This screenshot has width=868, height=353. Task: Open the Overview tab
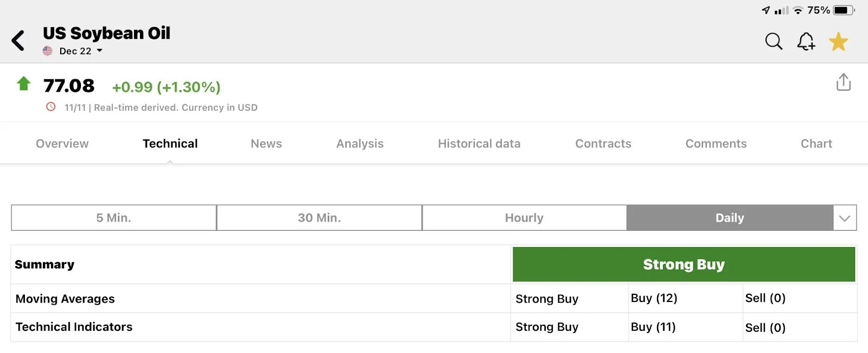[x=62, y=143]
